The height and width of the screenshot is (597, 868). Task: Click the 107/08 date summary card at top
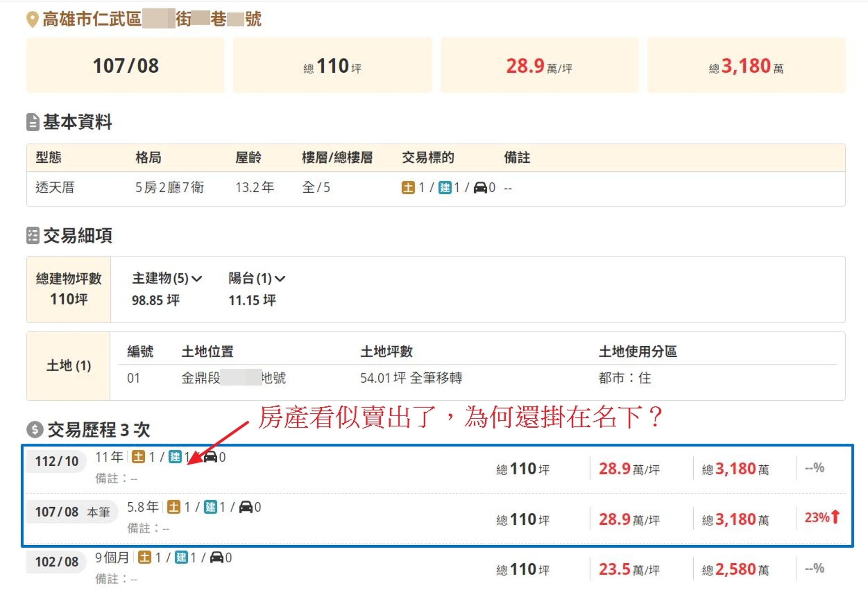126,65
